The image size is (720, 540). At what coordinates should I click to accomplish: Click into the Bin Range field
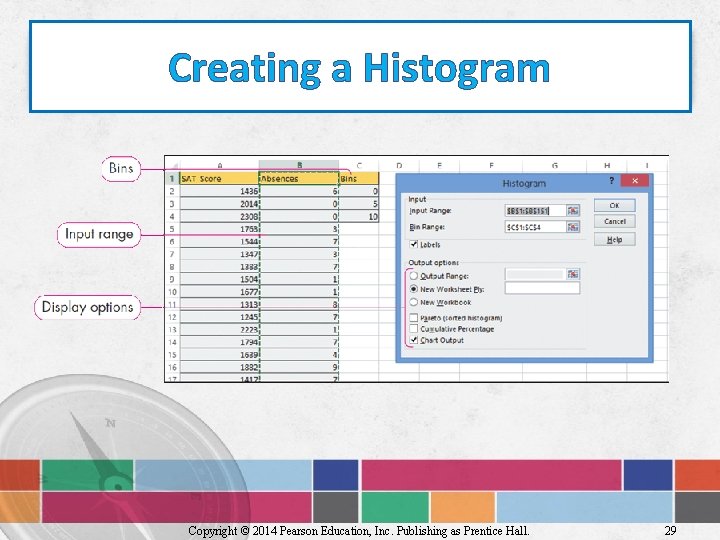point(535,227)
